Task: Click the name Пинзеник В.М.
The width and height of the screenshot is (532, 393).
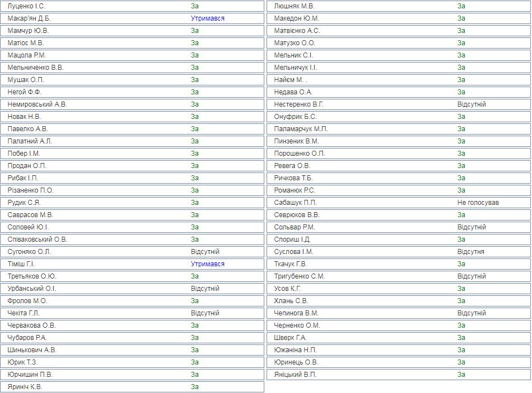Action: [297, 141]
